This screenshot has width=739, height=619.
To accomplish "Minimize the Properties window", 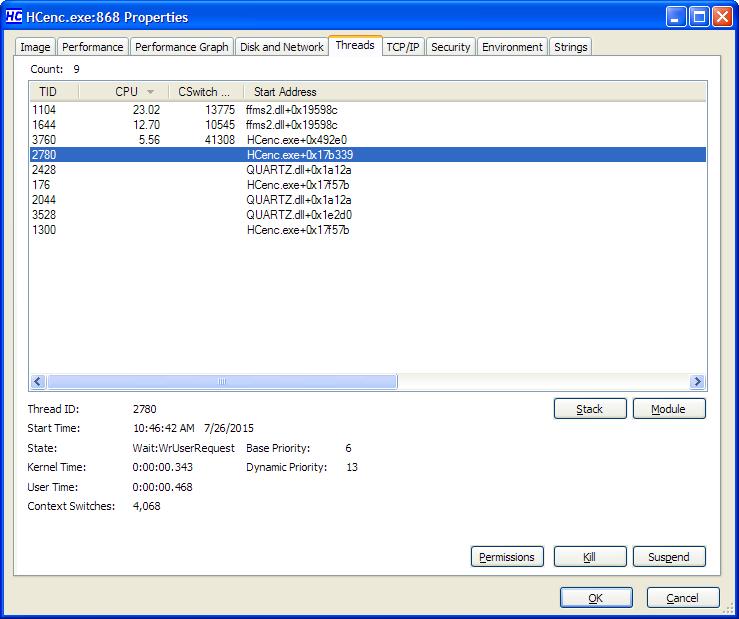I will pos(676,17).
